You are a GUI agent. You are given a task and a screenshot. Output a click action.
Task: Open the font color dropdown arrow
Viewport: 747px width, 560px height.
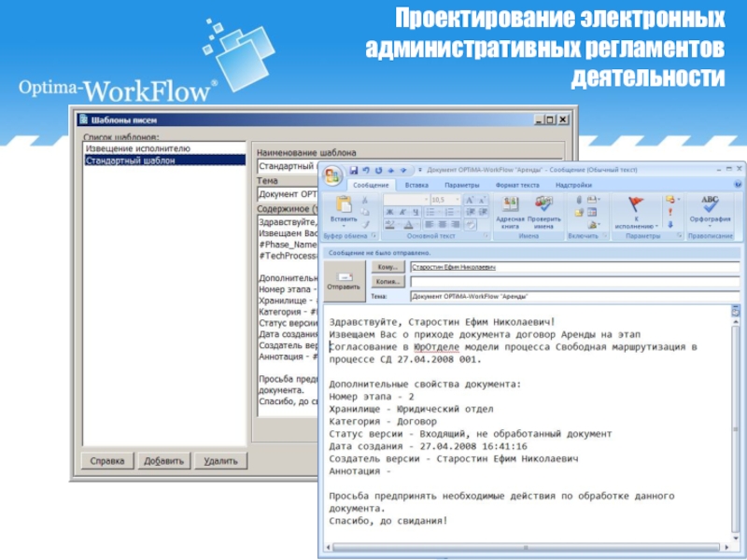click(x=416, y=224)
